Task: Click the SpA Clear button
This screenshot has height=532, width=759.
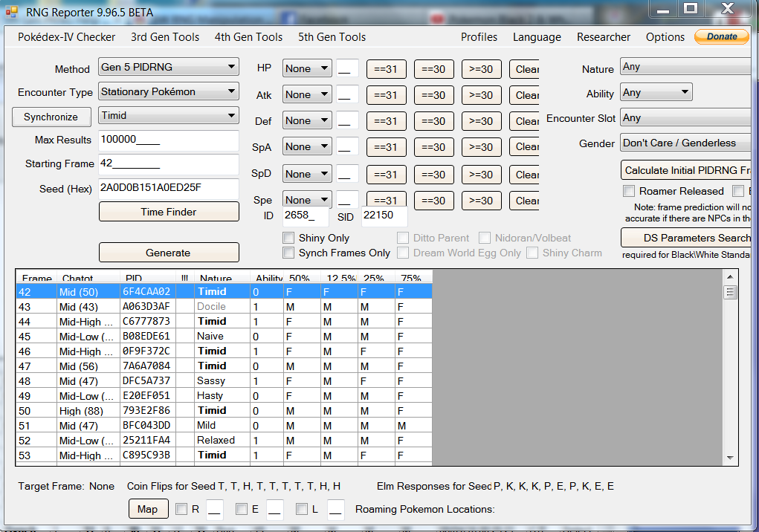Action: click(x=524, y=147)
